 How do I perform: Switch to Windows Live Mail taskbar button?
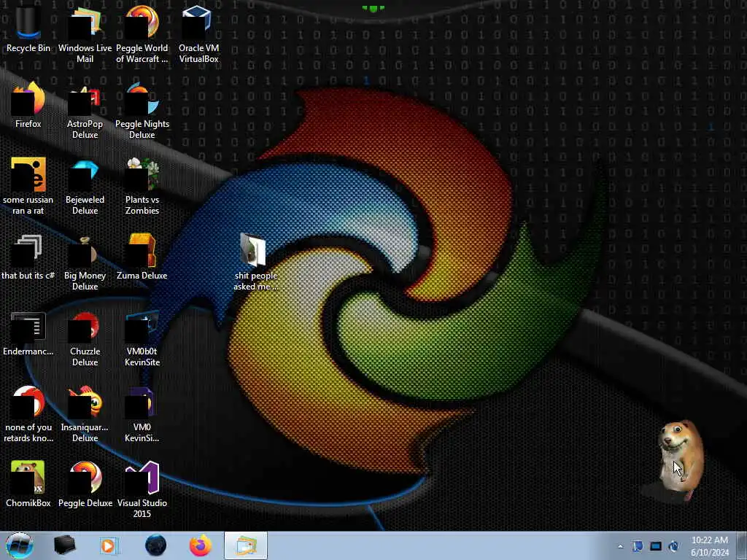point(246,545)
